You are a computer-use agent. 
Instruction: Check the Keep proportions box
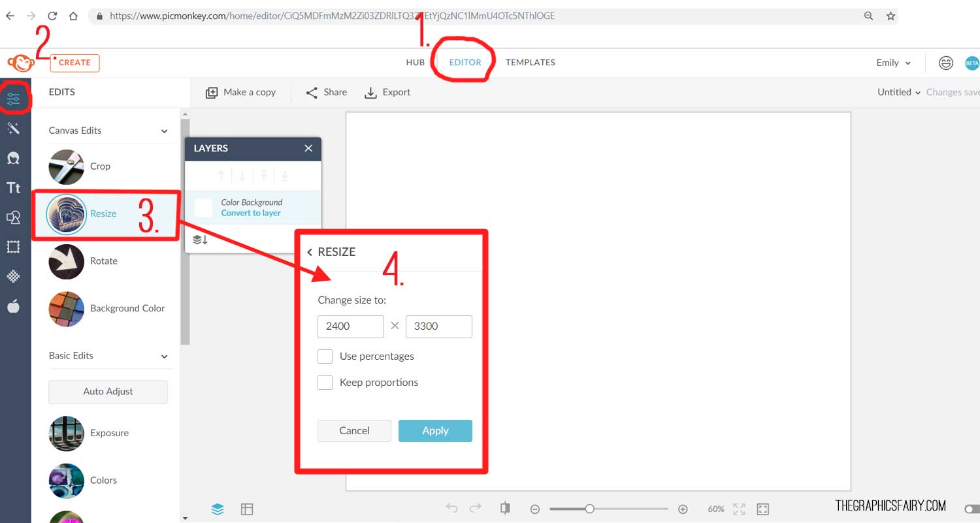click(325, 383)
